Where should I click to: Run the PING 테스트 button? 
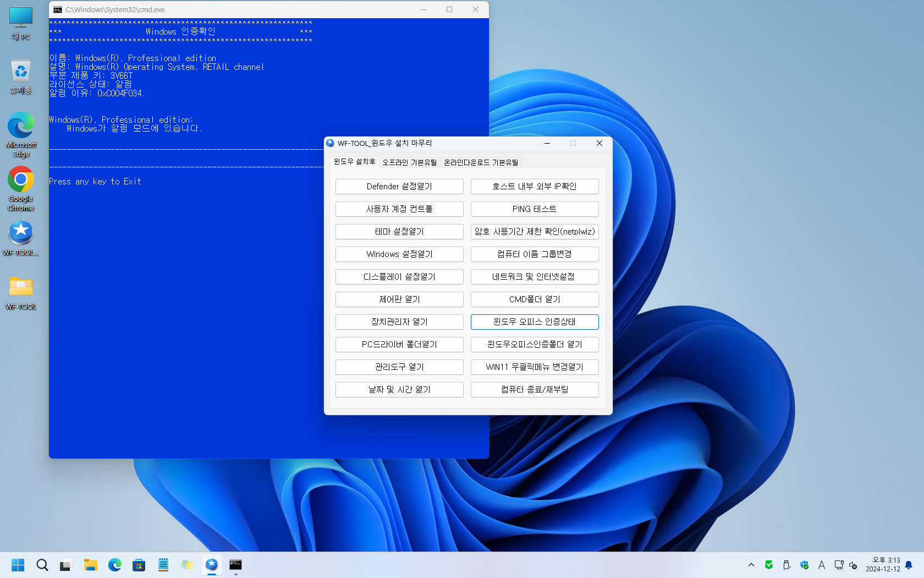[x=535, y=209]
